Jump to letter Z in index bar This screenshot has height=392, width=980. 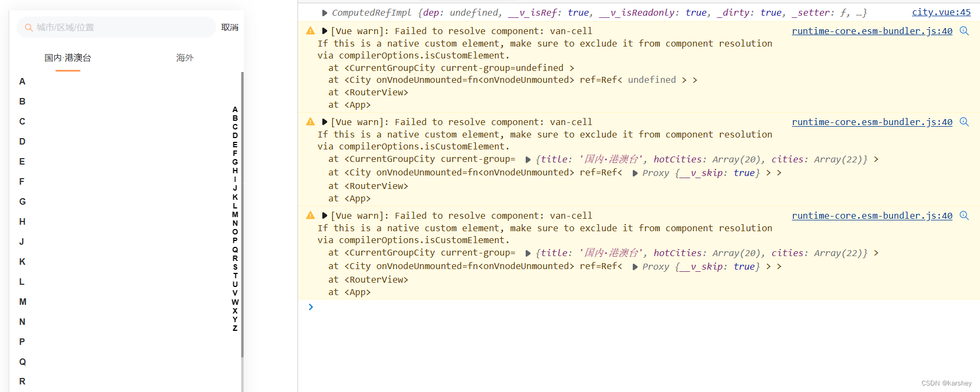(x=235, y=328)
